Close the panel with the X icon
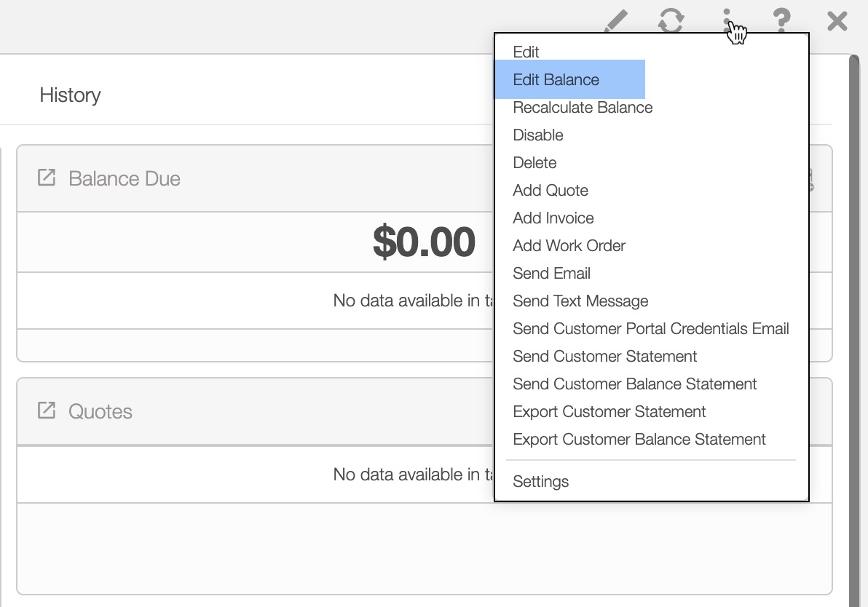 (837, 20)
